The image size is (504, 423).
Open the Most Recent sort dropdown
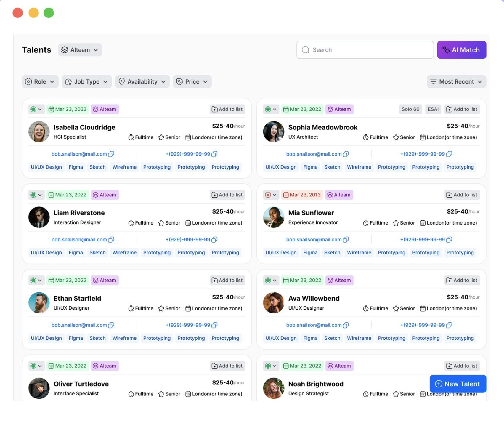(456, 81)
